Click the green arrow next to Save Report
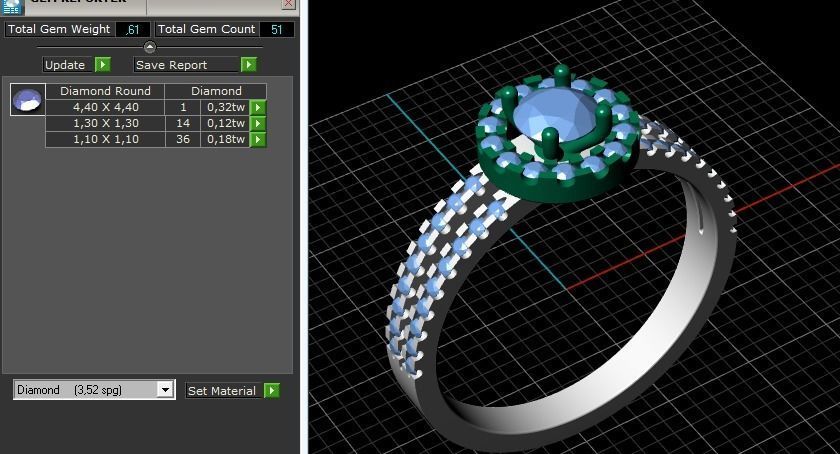Viewport: 840px width, 454px height. click(x=249, y=65)
